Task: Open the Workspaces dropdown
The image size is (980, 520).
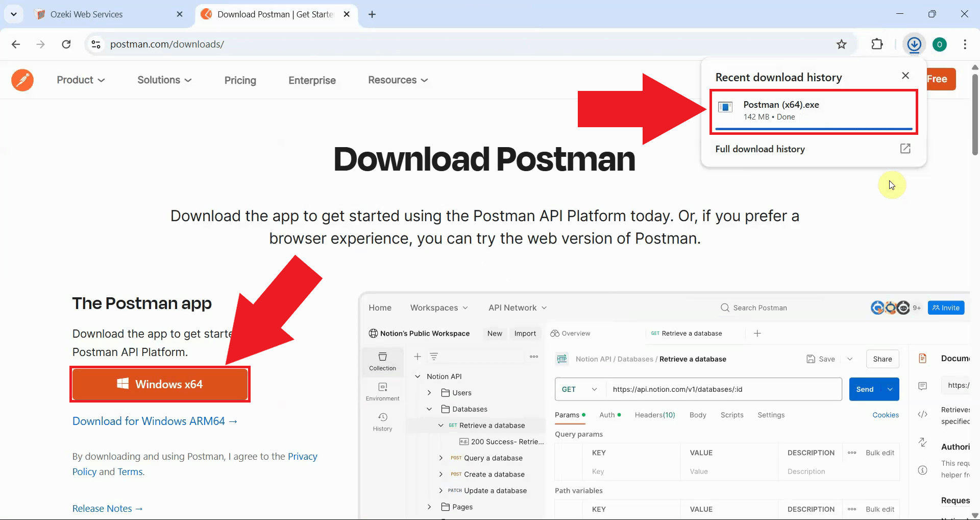Action: point(439,308)
